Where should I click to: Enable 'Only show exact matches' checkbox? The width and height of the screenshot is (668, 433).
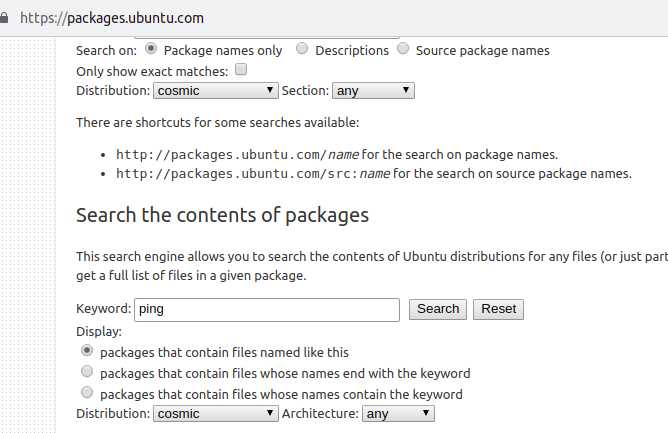pos(241,69)
